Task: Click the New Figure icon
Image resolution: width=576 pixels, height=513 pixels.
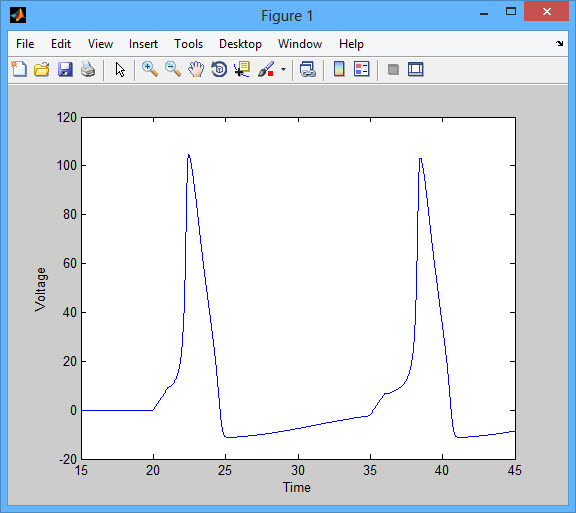Action: 19,69
